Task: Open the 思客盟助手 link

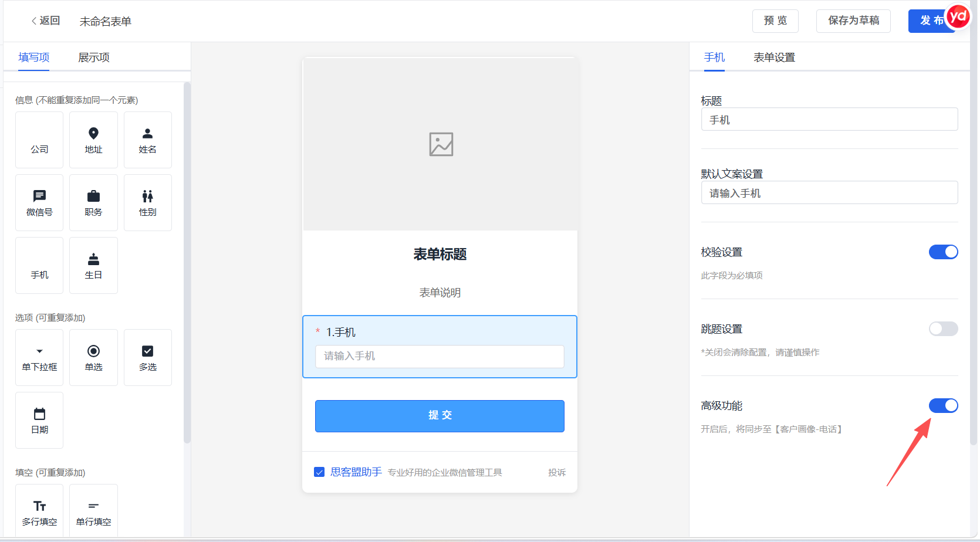Action: [x=356, y=472]
